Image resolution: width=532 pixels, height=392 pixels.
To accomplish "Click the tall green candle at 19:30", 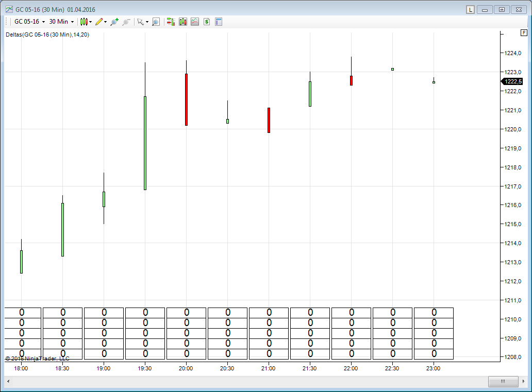I will [x=145, y=143].
